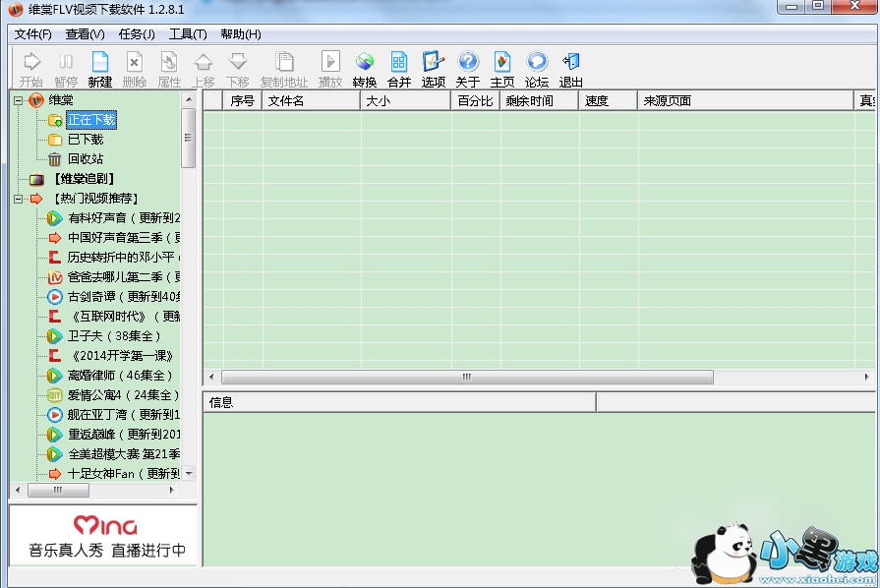Go to 主页 (Home page) icon
This screenshot has height=588, width=880.
click(x=501, y=69)
